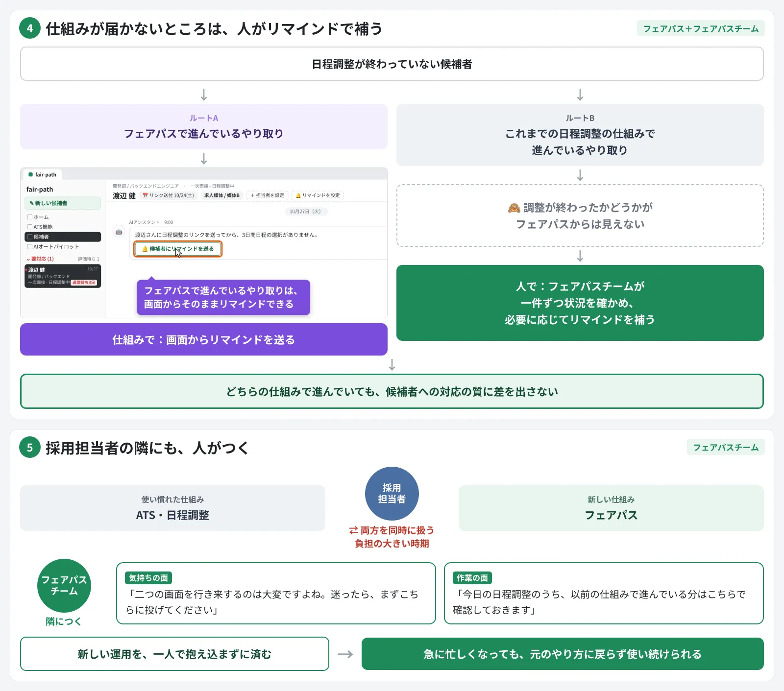Open the 渡辺 健 candidate card in sidebar
Image resolution: width=784 pixels, height=691 pixels.
(63, 276)
